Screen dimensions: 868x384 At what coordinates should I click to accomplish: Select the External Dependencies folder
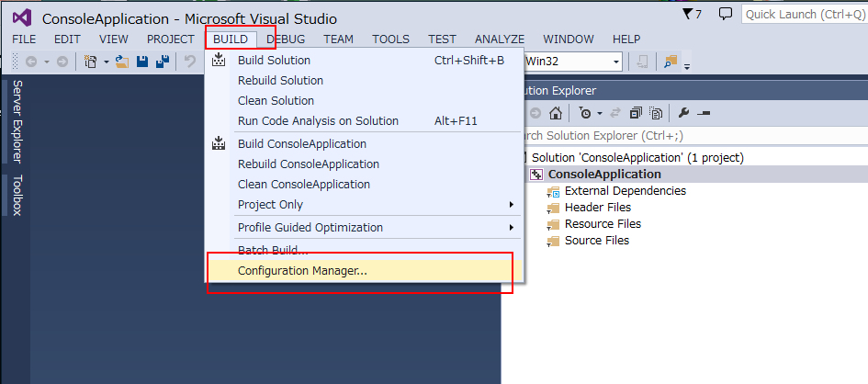625,191
